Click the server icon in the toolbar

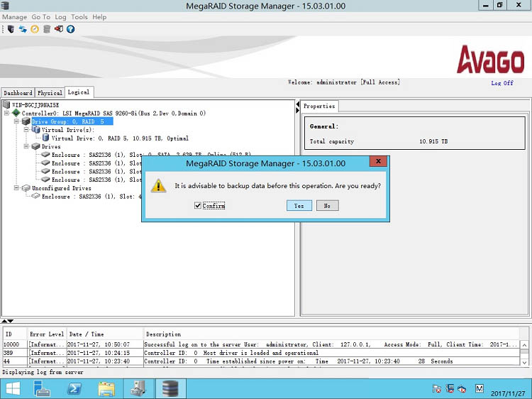pyautogui.click(x=11, y=29)
